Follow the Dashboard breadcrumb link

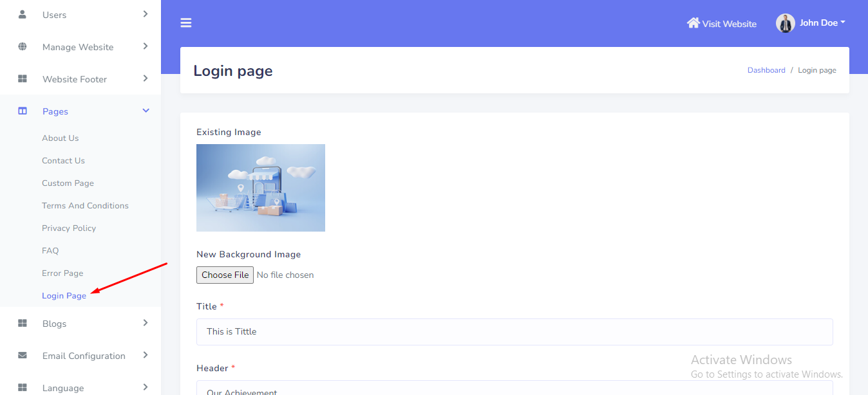click(x=766, y=71)
